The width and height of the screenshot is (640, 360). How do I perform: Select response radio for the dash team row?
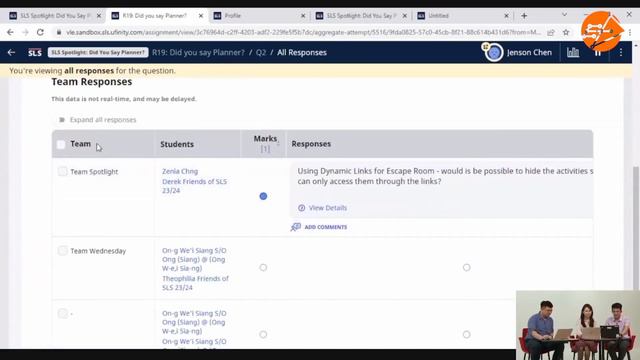(467, 334)
